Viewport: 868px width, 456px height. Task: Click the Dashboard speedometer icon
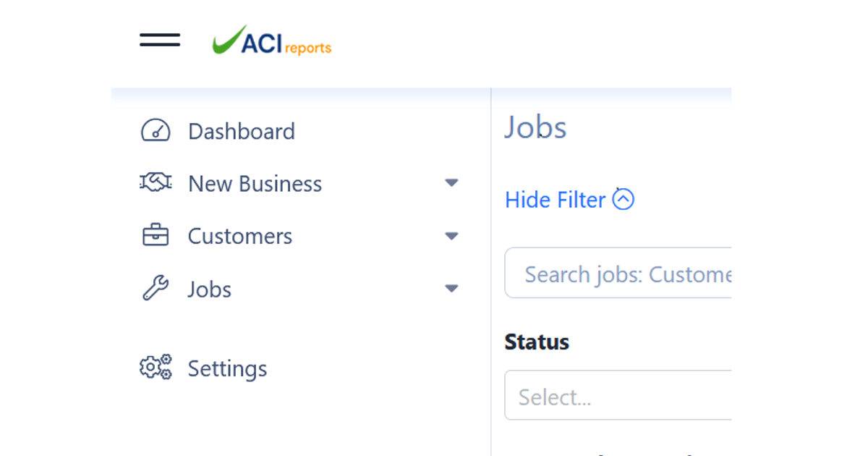coord(156,131)
